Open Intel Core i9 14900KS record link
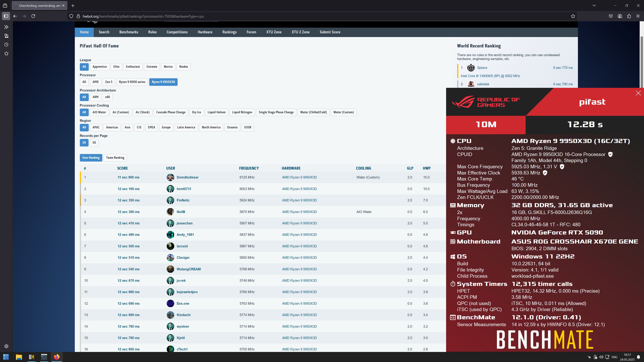Image resolution: width=644 pixels, height=362 pixels. tap(490, 76)
